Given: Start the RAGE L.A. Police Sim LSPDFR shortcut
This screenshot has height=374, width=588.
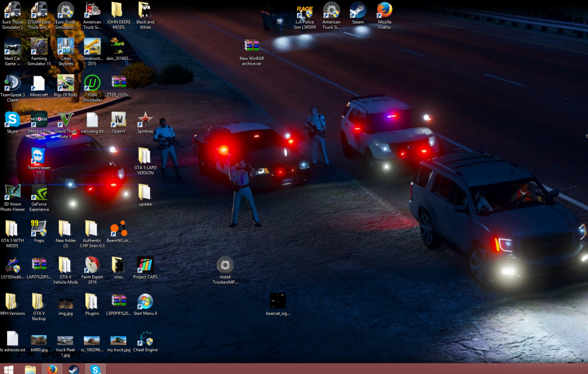Looking at the screenshot, I should pyautogui.click(x=305, y=11).
